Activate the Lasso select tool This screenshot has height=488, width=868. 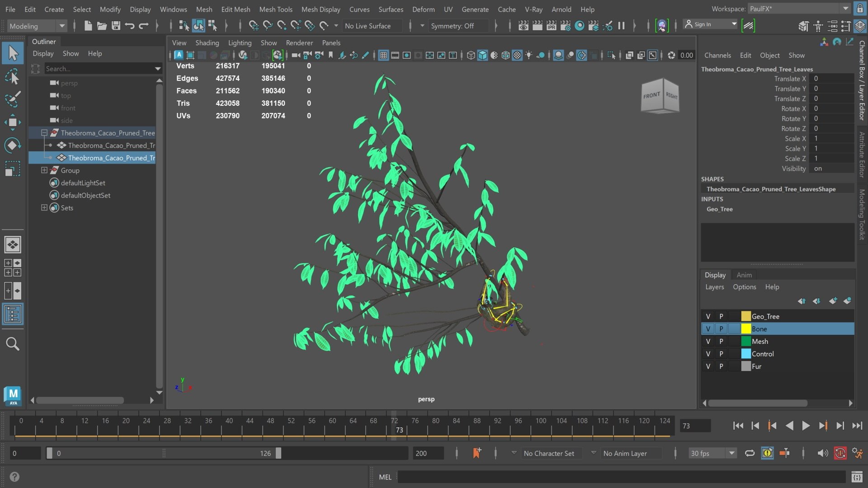coord(13,77)
